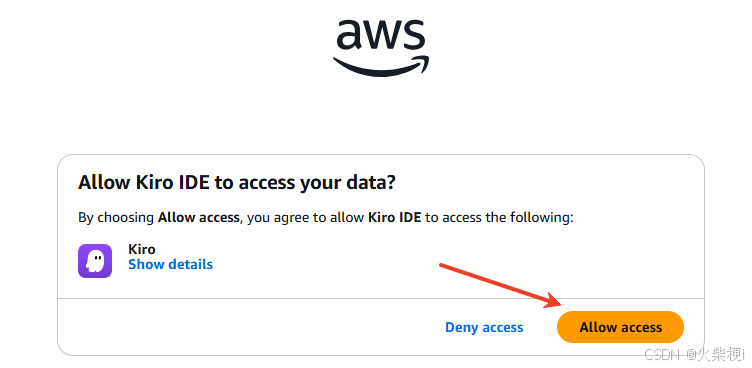Click bold Allow access in description
752x368 pixels.
pos(199,217)
